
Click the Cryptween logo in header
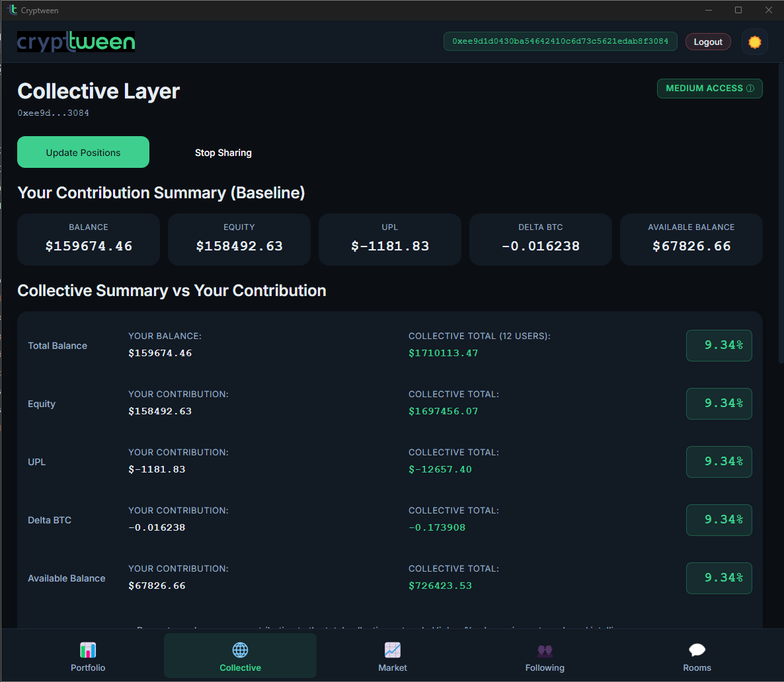point(76,42)
